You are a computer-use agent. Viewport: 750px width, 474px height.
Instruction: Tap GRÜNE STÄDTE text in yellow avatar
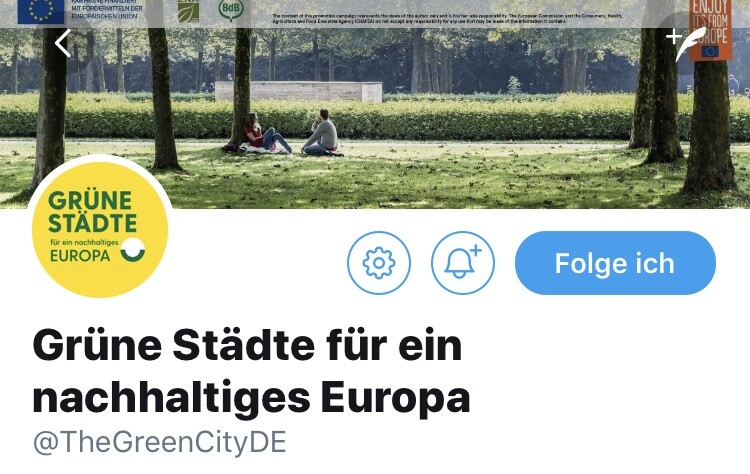[x=92, y=212]
